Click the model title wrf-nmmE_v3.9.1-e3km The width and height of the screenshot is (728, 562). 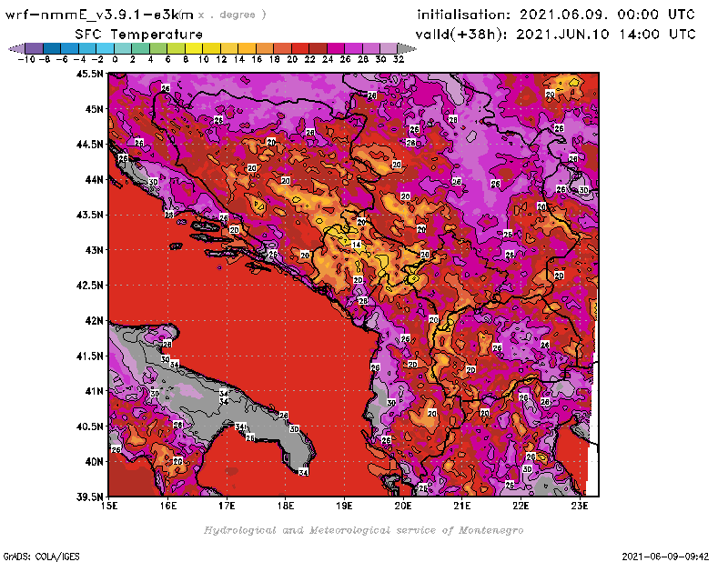pos(99,15)
